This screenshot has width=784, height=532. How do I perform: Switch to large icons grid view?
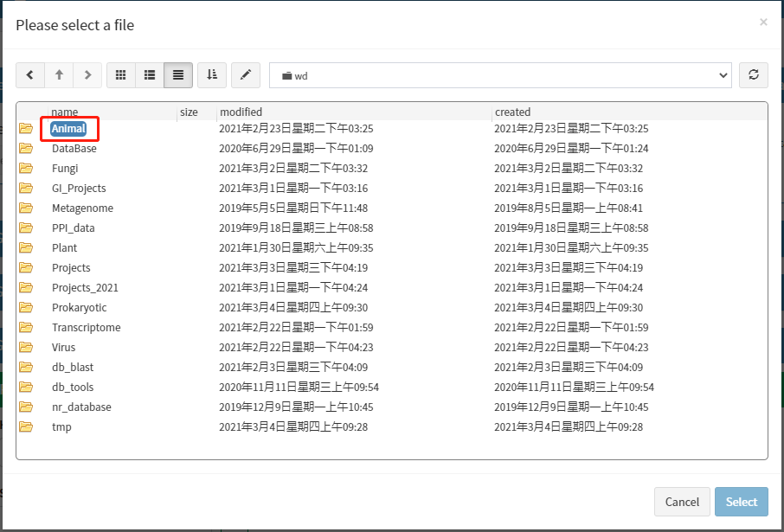(x=121, y=75)
